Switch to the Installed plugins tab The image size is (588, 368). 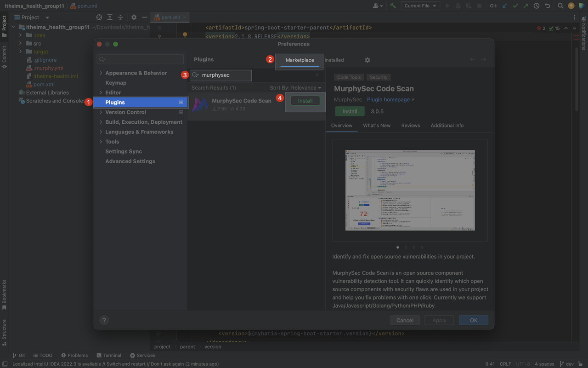pos(334,60)
